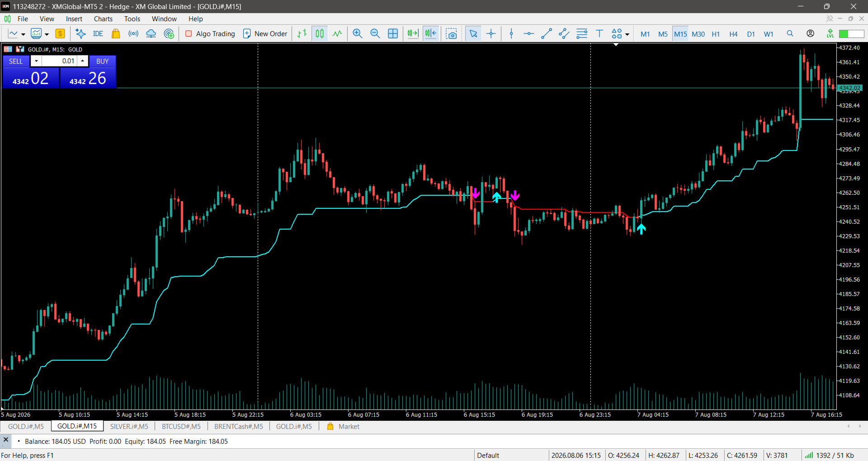Expand the lot volume dropdown arrow

[36, 61]
